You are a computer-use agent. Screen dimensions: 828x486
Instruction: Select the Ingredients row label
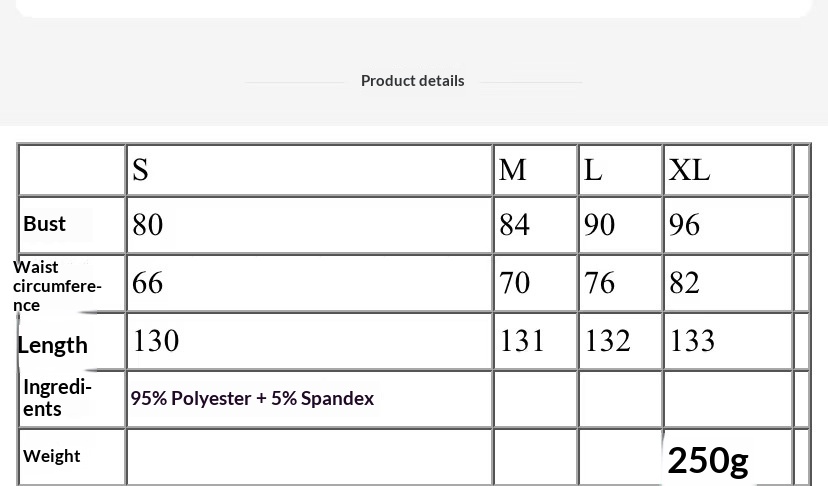pos(57,397)
